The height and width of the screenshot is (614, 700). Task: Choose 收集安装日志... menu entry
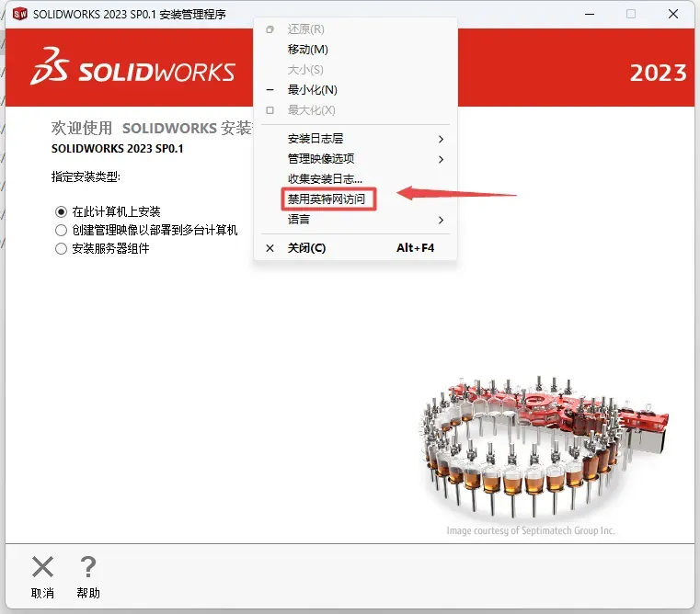pos(325,179)
